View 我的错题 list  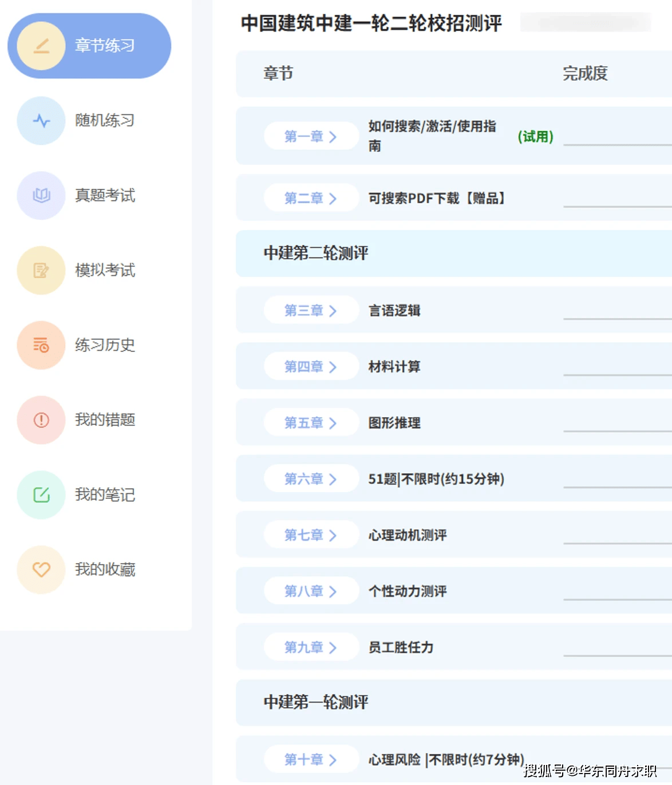tap(105, 420)
